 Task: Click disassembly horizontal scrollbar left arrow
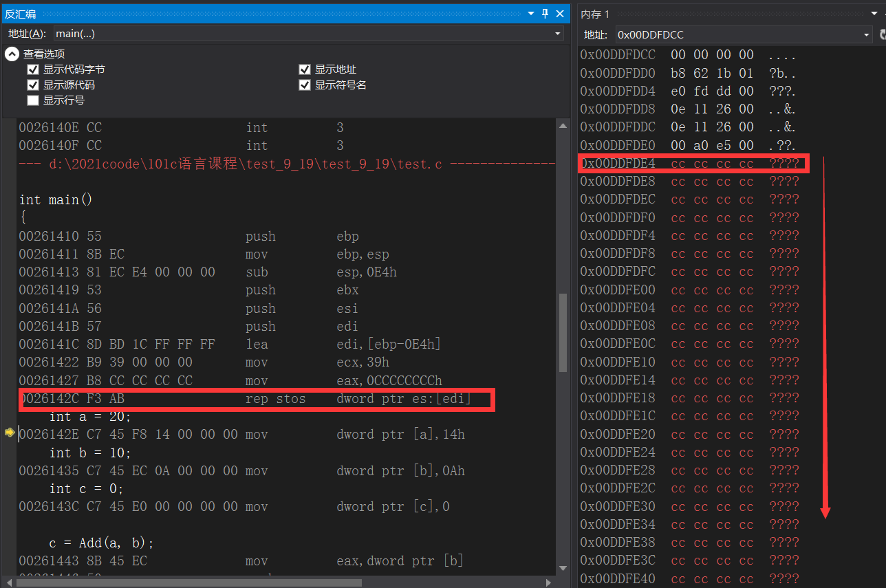[x=10, y=582]
